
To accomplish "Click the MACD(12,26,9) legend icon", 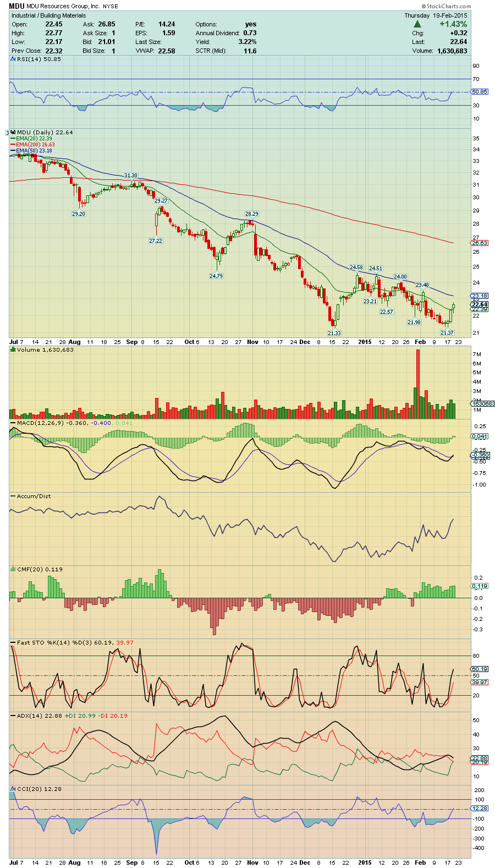I will [x=14, y=423].
